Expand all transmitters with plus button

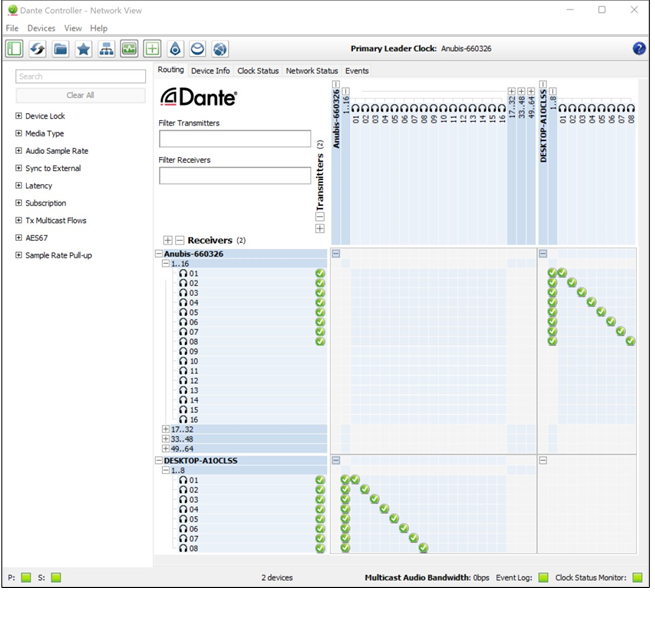320,228
